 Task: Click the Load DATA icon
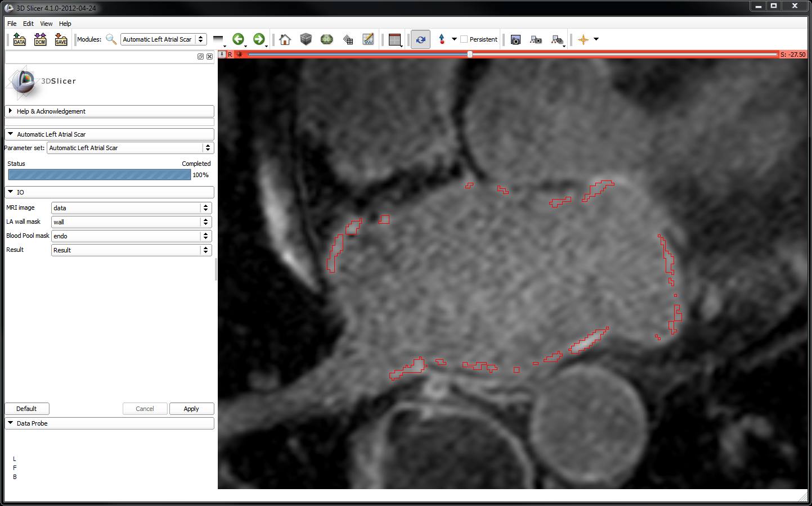pyautogui.click(x=19, y=39)
